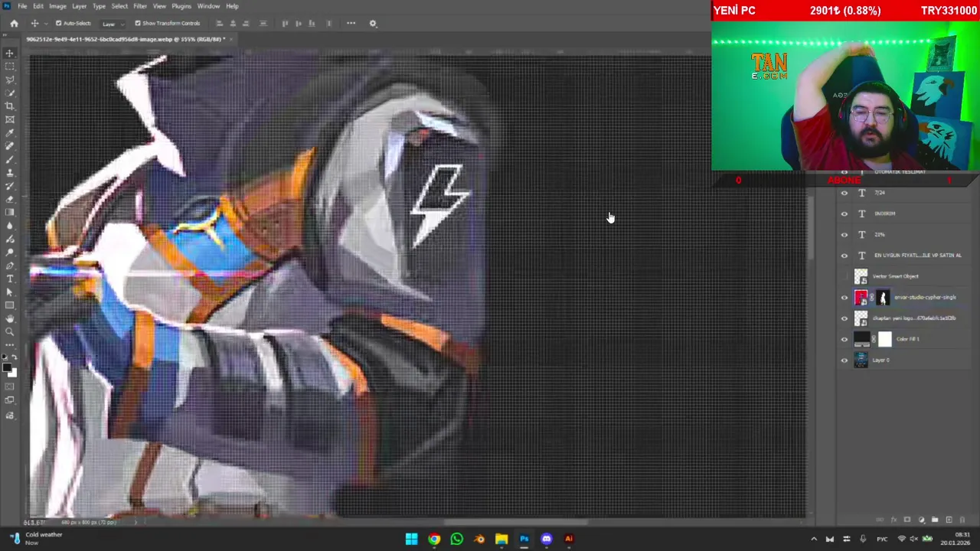The image size is (980, 551).
Task: Open the Plugins menu
Action: tap(181, 6)
